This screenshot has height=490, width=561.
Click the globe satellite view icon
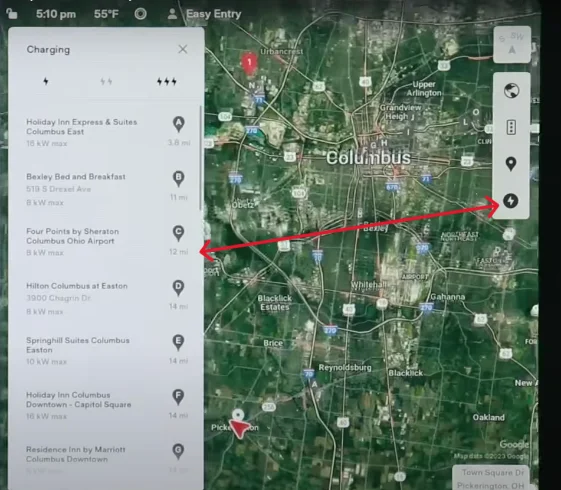tap(512, 90)
